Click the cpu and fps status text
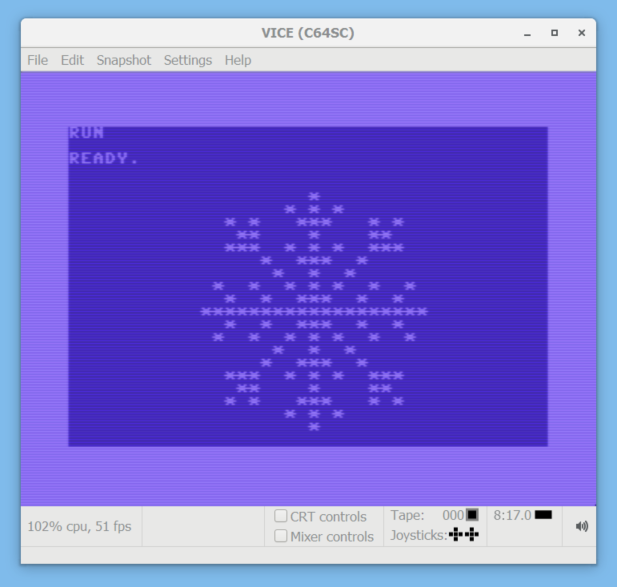This screenshot has height=587, width=617. pyautogui.click(x=79, y=526)
